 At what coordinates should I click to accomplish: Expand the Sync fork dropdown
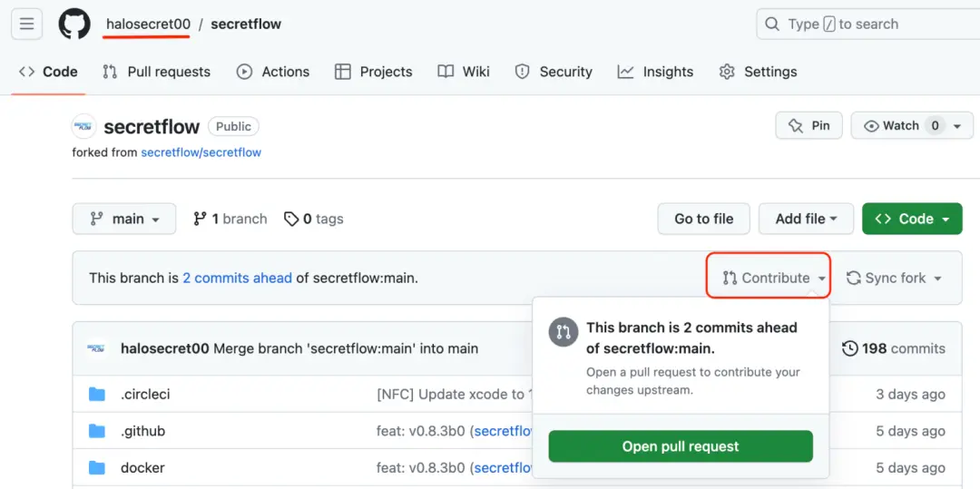(x=894, y=278)
